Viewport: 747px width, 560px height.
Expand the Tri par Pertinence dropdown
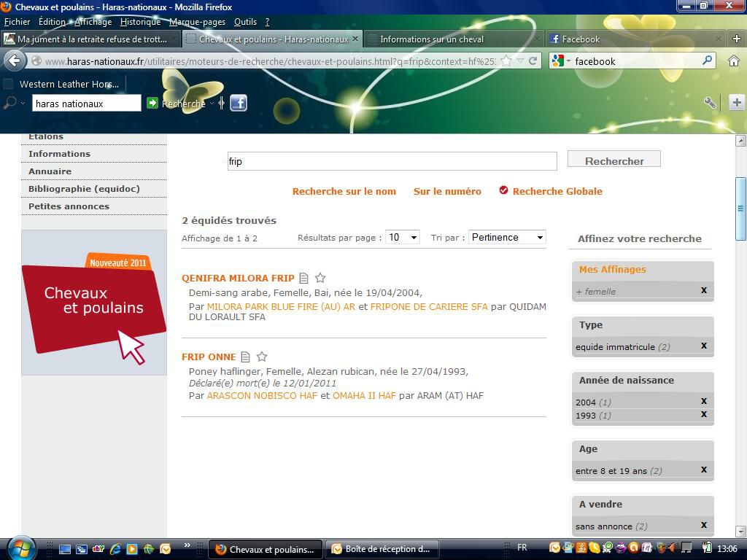[x=507, y=238]
